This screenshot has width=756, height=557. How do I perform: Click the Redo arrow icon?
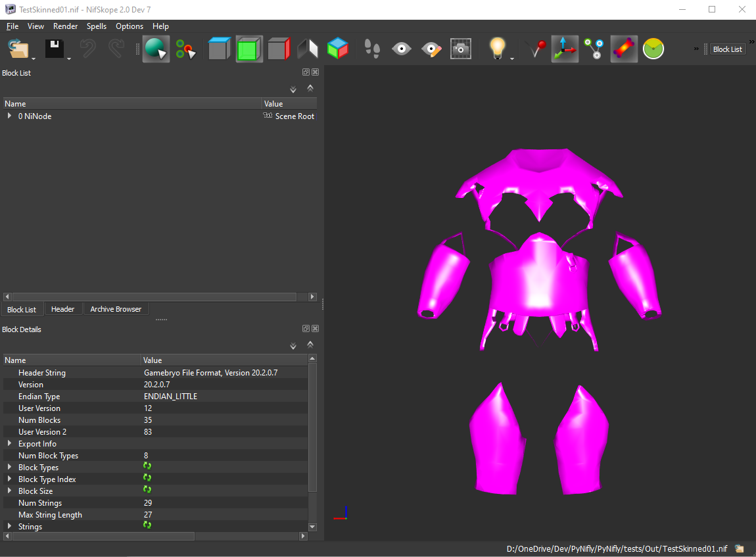pyautogui.click(x=116, y=49)
